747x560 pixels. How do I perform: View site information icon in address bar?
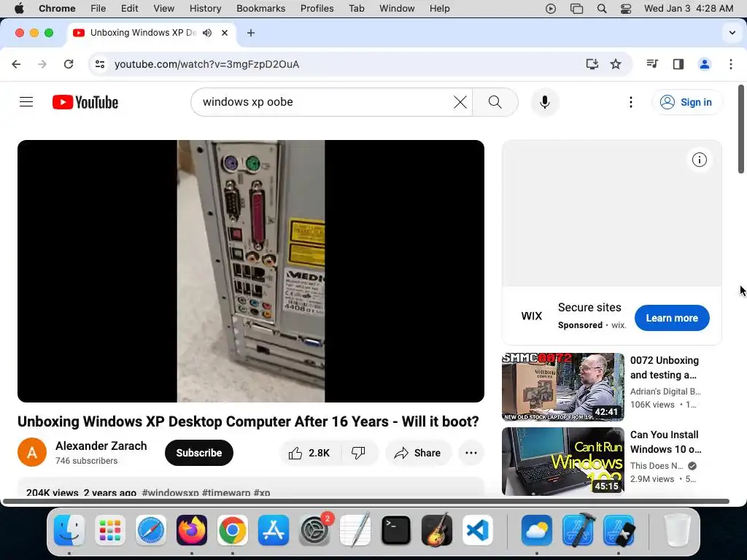click(99, 64)
